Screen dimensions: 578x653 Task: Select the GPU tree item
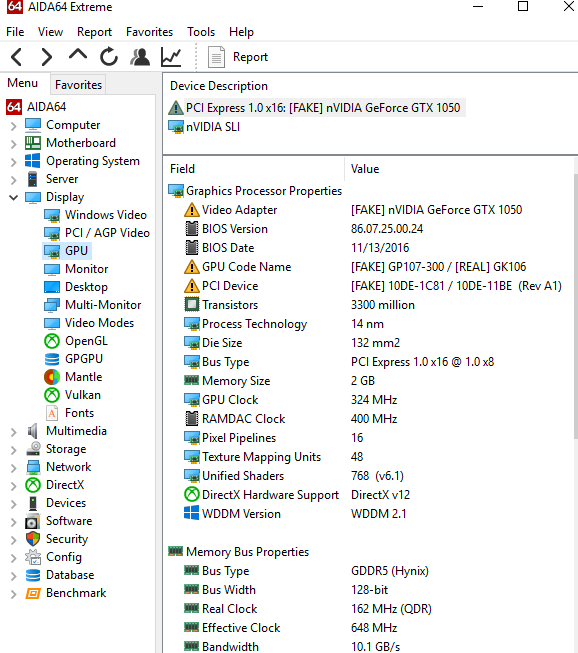point(67,251)
